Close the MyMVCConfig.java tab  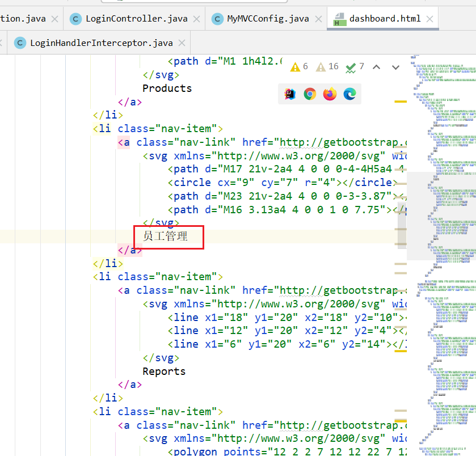(x=318, y=19)
